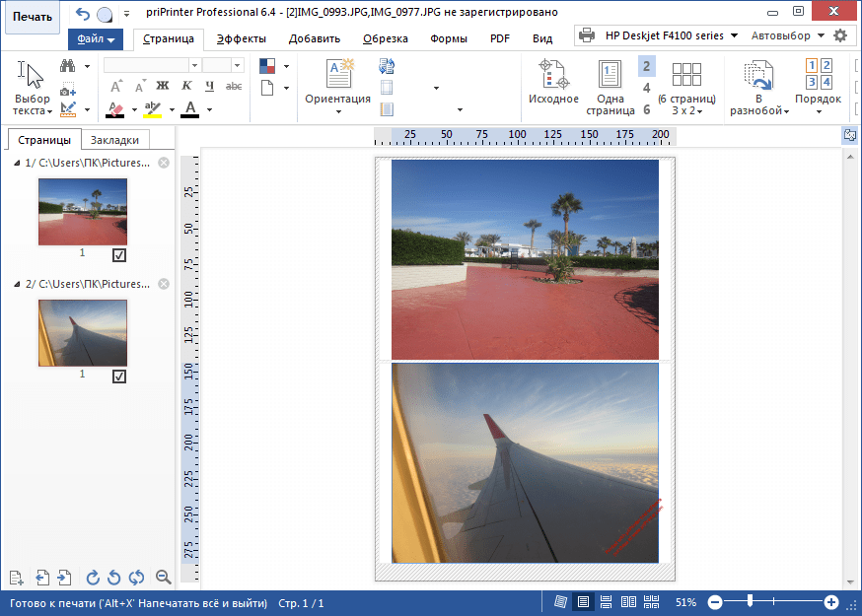
Task: Uncheck the second page thumbnail checkbox
Action: (119, 376)
